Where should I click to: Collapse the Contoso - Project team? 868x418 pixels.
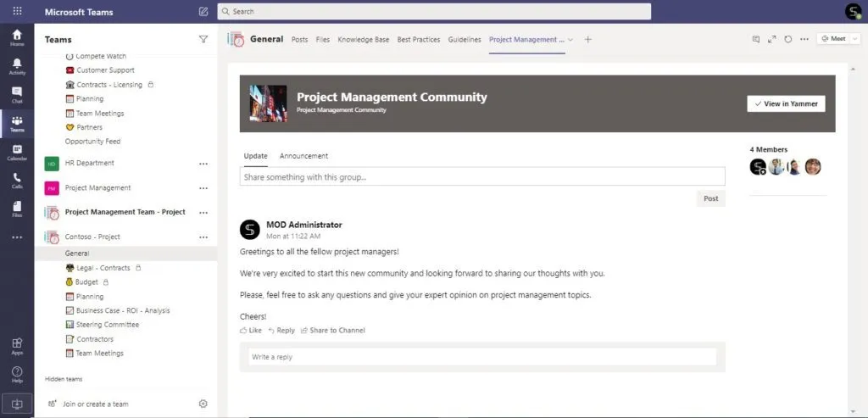(x=92, y=237)
